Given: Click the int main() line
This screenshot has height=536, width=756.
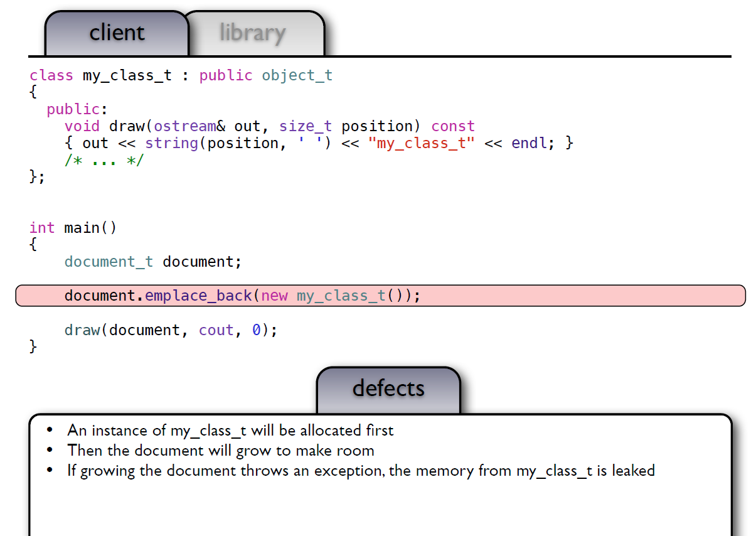Looking at the screenshot, I should [x=73, y=228].
